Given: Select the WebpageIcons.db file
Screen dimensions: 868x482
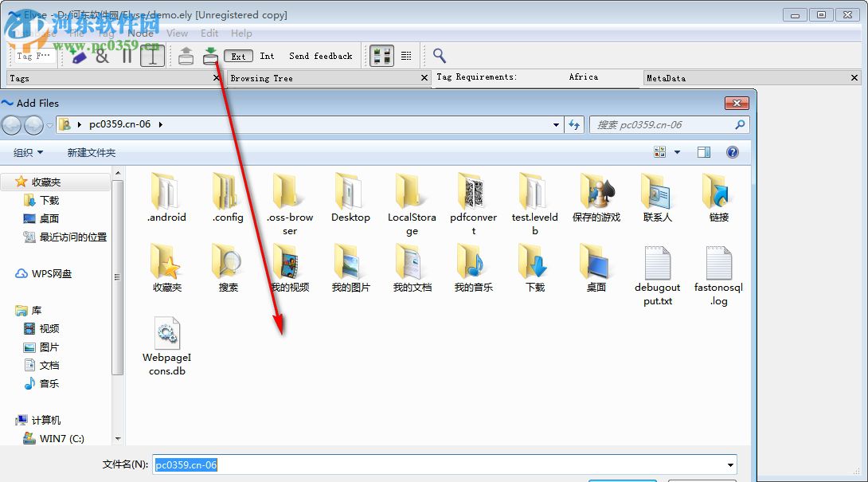Looking at the screenshot, I should pyautogui.click(x=166, y=345).
